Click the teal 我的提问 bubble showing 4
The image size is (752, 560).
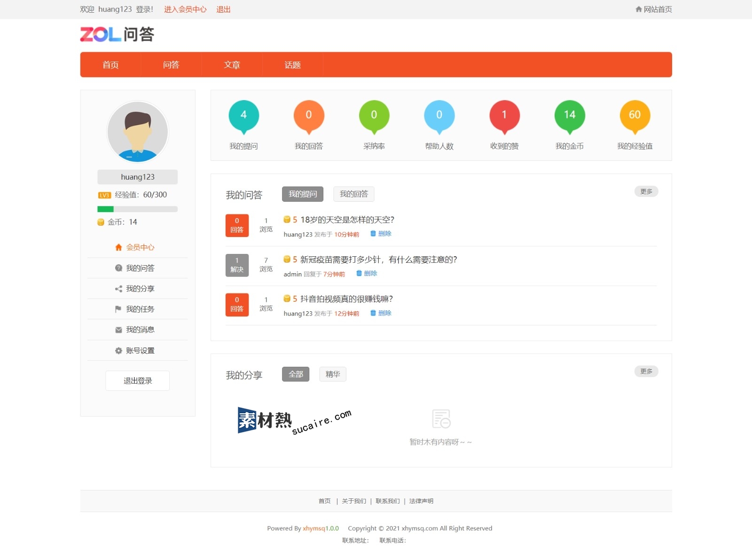[243, 116]
